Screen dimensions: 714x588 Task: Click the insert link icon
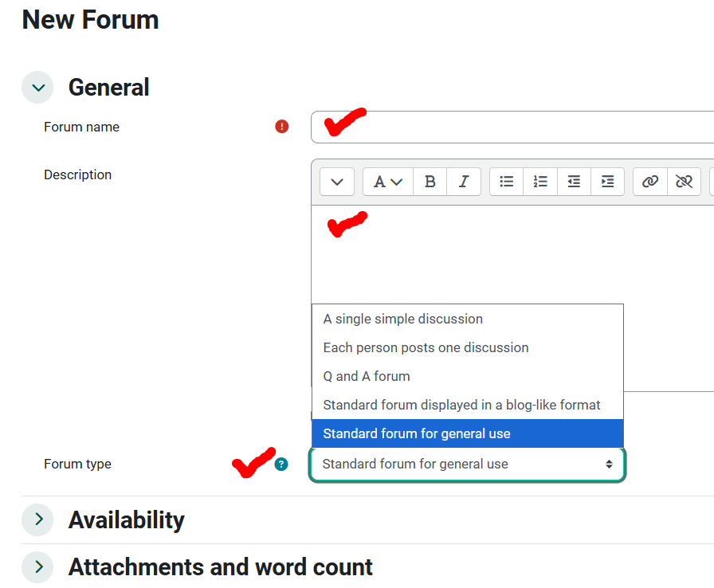pyautogui.click(x=650, y=182)
